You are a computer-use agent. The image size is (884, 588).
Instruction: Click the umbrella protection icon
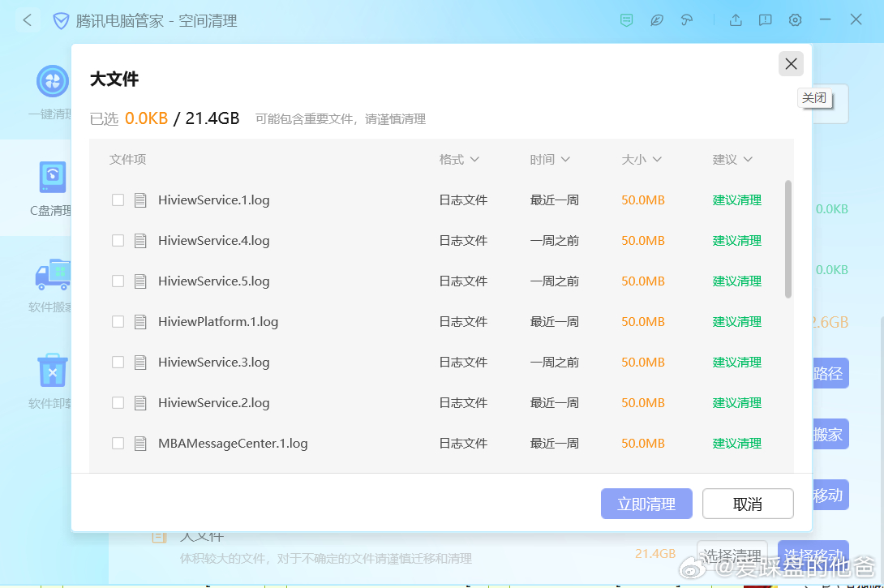[x=686, y=20]
